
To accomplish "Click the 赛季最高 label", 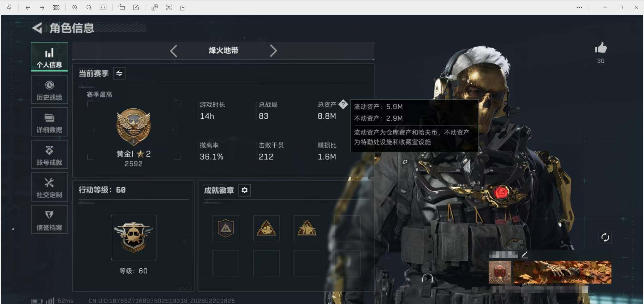I will point(99,95).
